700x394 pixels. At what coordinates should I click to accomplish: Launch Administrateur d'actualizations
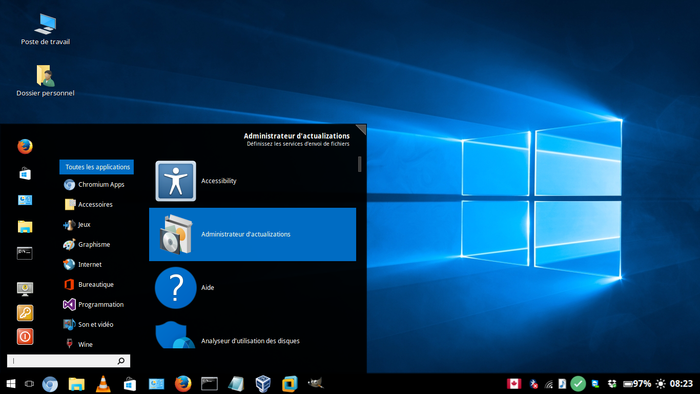(252, 234)
